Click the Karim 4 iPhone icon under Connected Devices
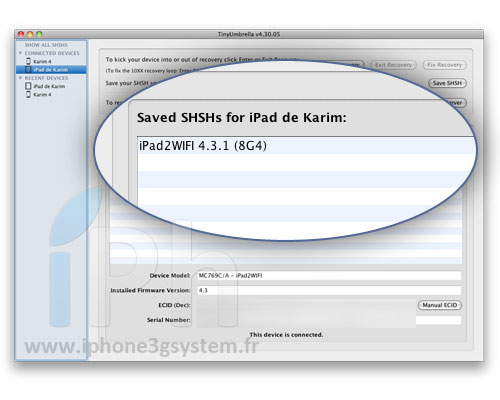This screenshot has width=500, height=400. point(28,61)
